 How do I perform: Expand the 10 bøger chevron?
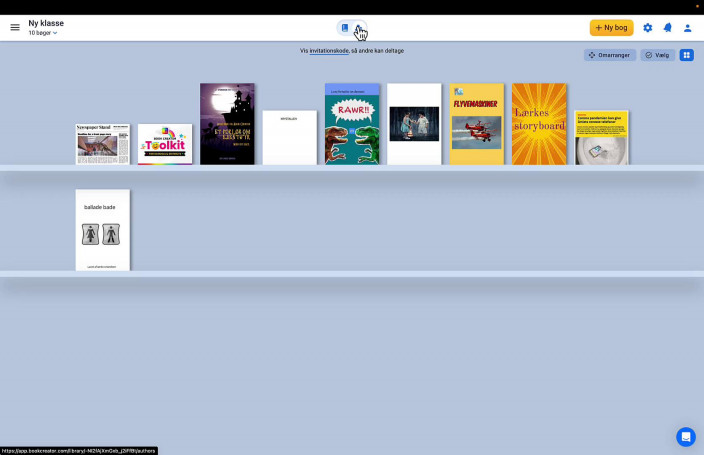tap(55, 33)
